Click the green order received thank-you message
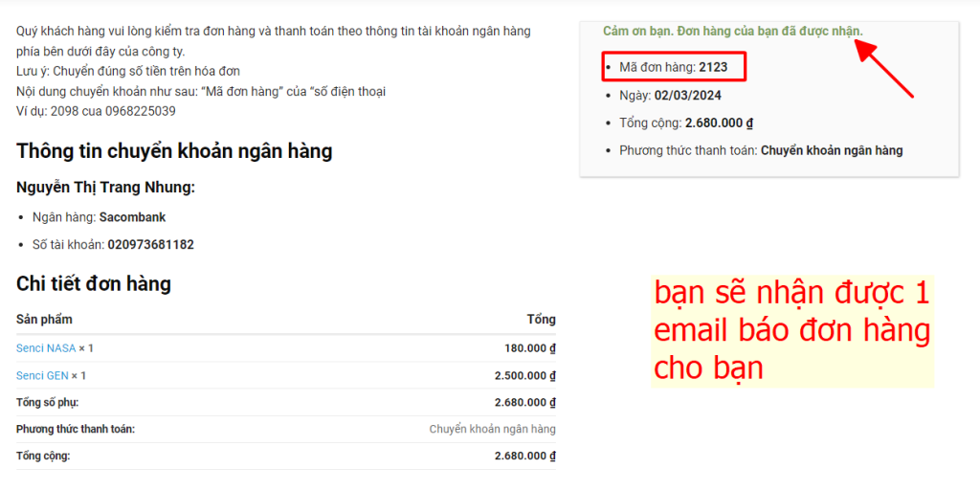 (x=732, y=32)
